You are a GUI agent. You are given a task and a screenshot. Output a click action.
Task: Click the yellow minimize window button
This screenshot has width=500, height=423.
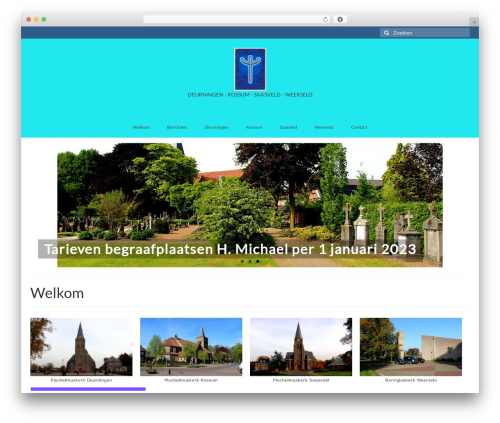click(x=36, y=19)
